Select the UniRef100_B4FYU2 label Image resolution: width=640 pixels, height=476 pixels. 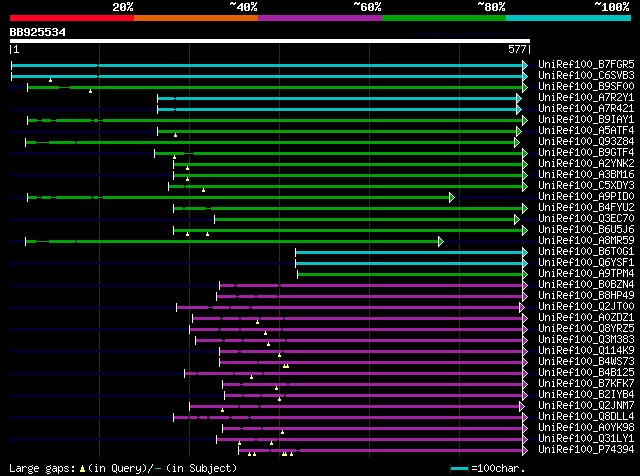coord(586,208)
